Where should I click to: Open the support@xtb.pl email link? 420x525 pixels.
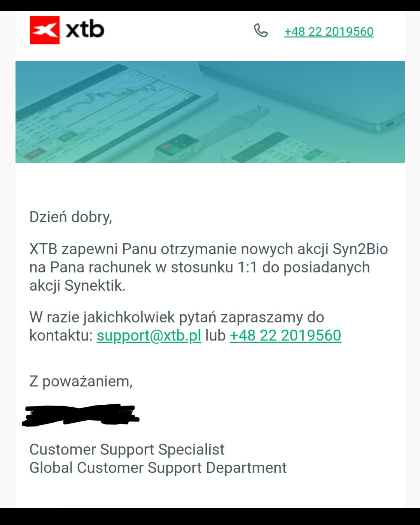(x=149, y=335)
